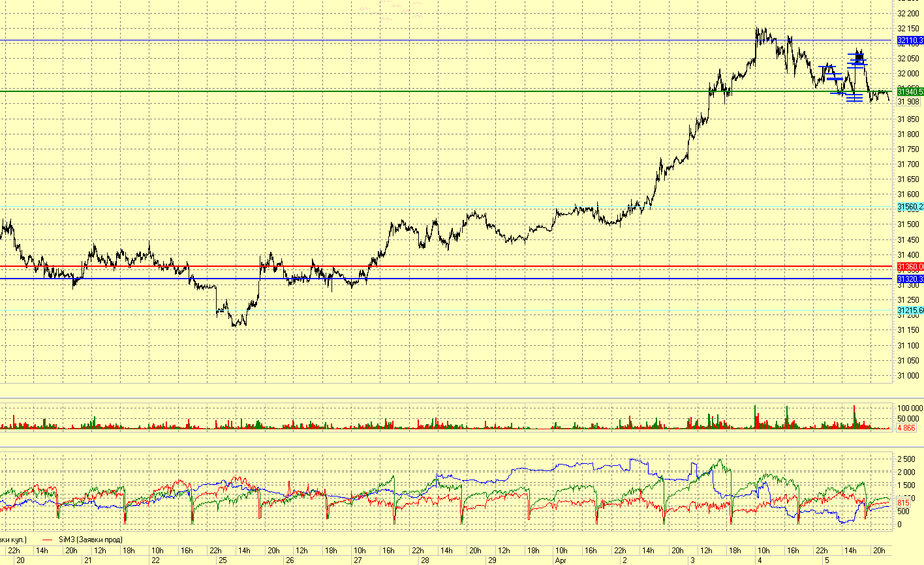Select date 25 on the time axis
The image size is (924, 565).
tap(223, 560)
